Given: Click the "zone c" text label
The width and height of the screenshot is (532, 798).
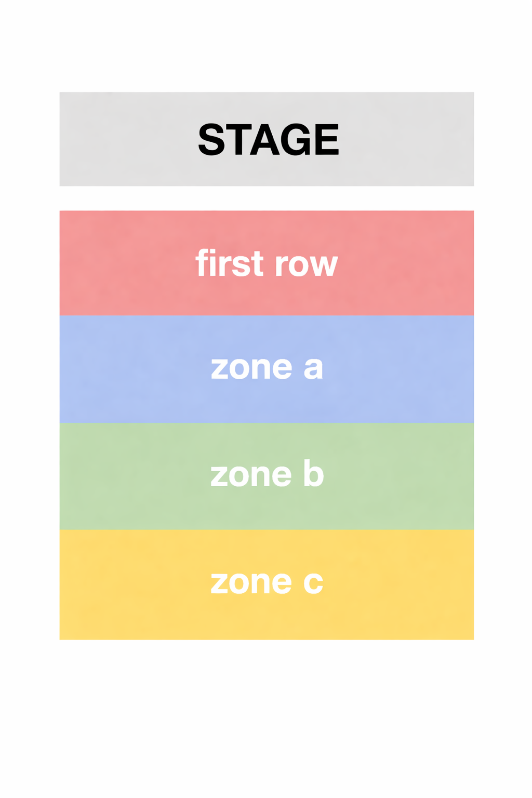Looking at the screenshot, I should pos(267,582).
